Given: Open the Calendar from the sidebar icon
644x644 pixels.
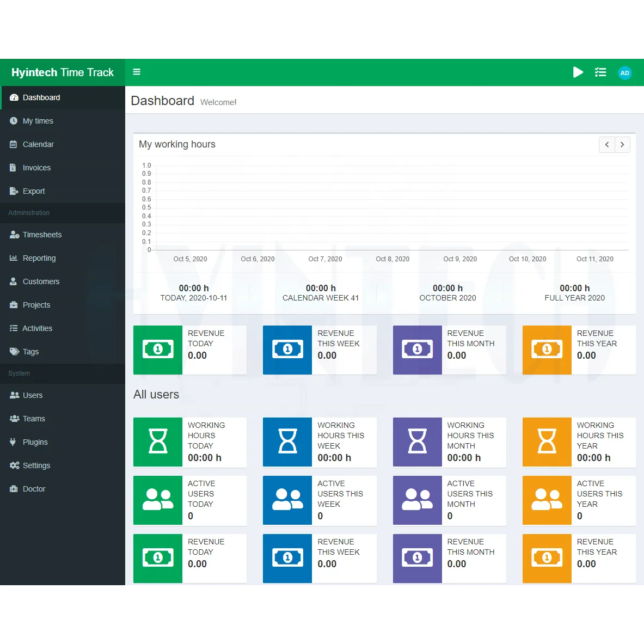Looking at the screenshot, I should coord(14,144).
